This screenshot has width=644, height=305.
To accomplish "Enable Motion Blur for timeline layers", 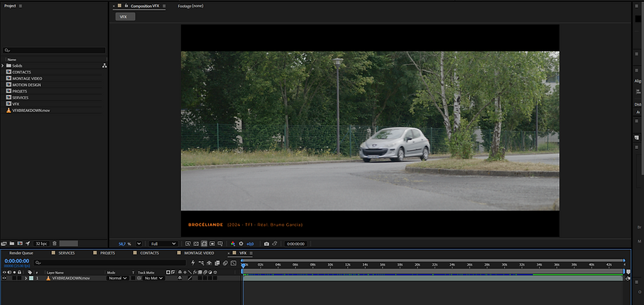I will pos(225,262).
